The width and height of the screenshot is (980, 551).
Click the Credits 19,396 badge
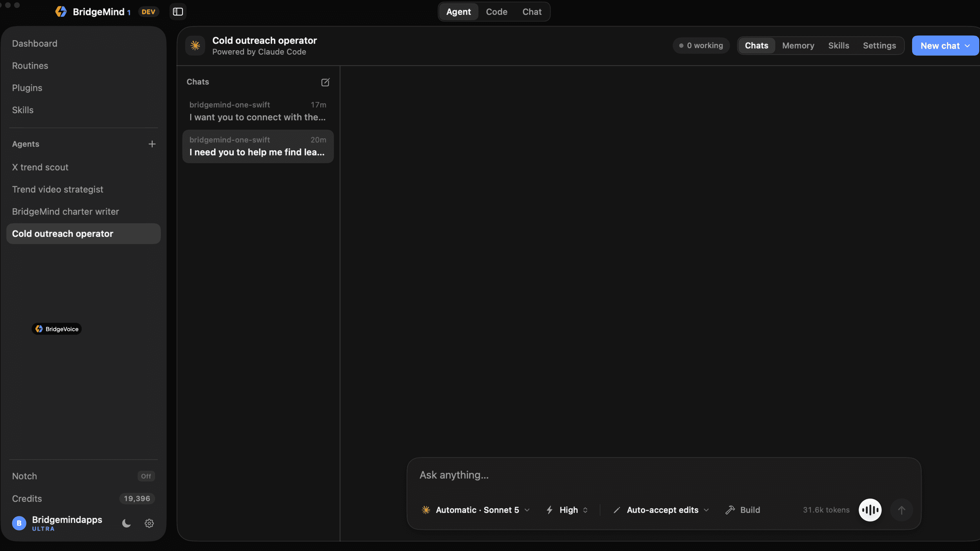(x=137, y=498)
